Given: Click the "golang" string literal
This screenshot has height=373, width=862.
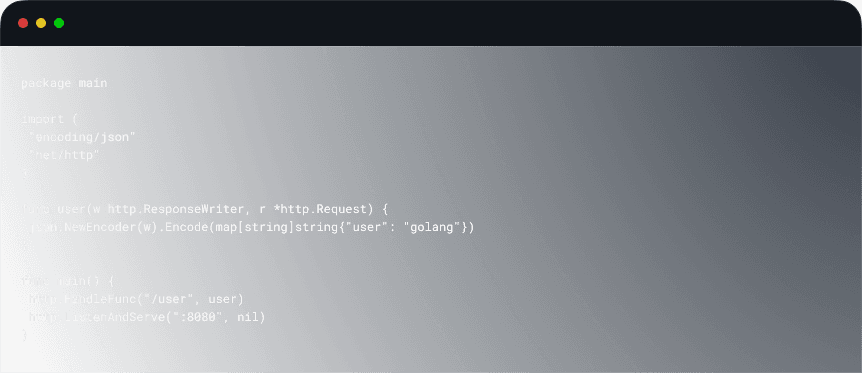Looking at the screenshot, I should (x=435, y=227).
